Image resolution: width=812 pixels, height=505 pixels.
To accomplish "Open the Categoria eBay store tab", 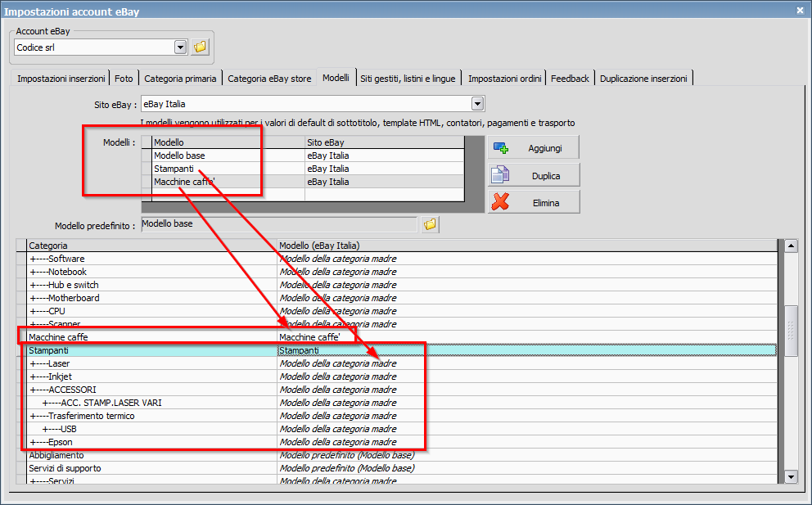I will [x=269, y=79].
